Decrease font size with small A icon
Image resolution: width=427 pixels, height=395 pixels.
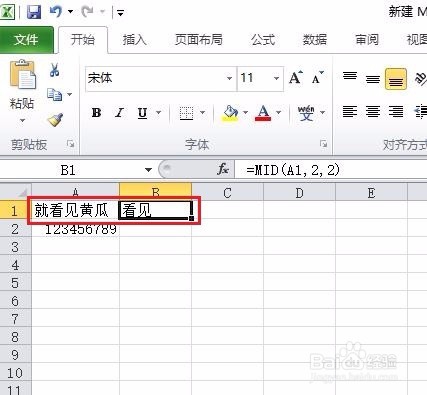(317, 78)
